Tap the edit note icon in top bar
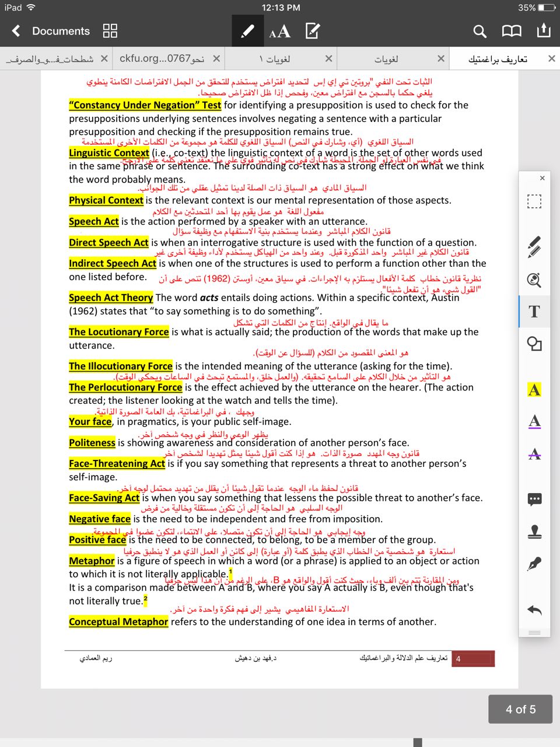Image resolution: width=560 pixels, height=747 pixels. click(x=313, y=31)
